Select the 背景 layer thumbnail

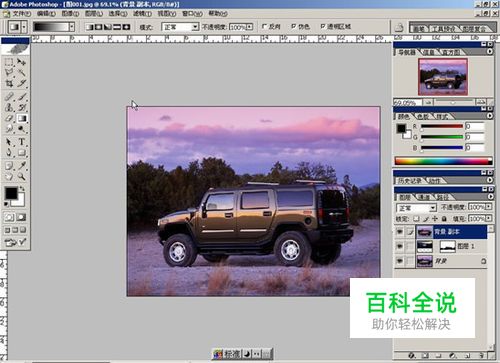click(x=425, y=261)
